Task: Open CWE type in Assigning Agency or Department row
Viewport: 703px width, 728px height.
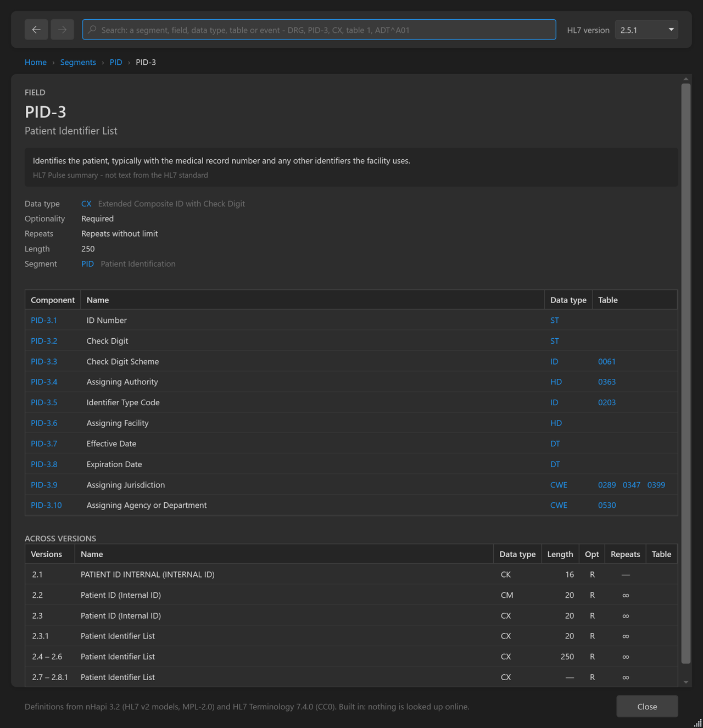Action: point(559,505)
